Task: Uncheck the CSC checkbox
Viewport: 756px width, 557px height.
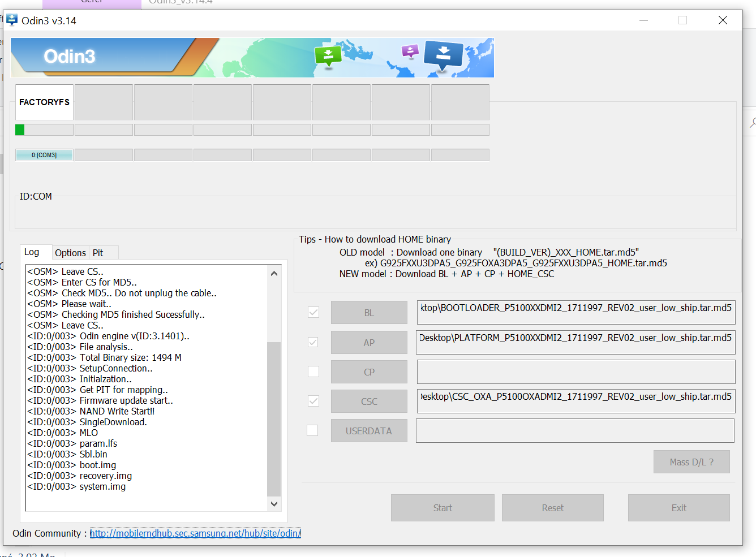Action: (313, 401)
